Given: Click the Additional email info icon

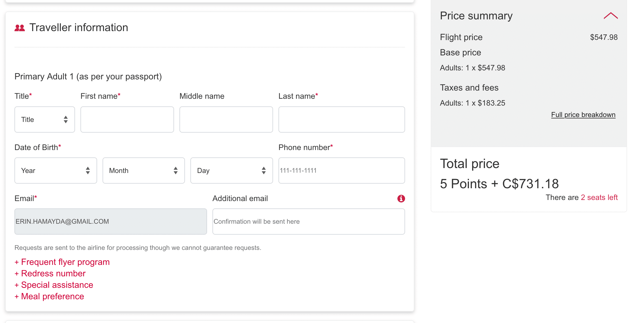Looking at the screenshot, I should (401, 199).
